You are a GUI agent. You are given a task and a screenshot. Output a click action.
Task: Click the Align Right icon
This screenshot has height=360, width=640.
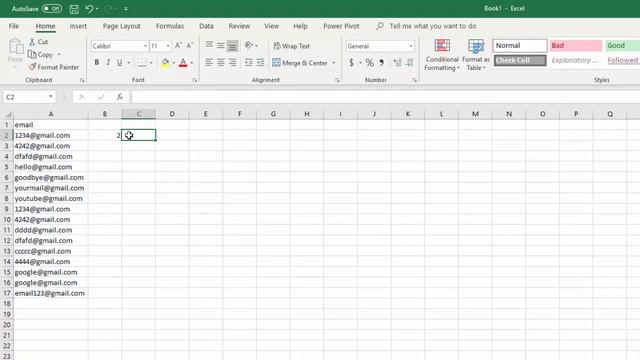[232, 62]
